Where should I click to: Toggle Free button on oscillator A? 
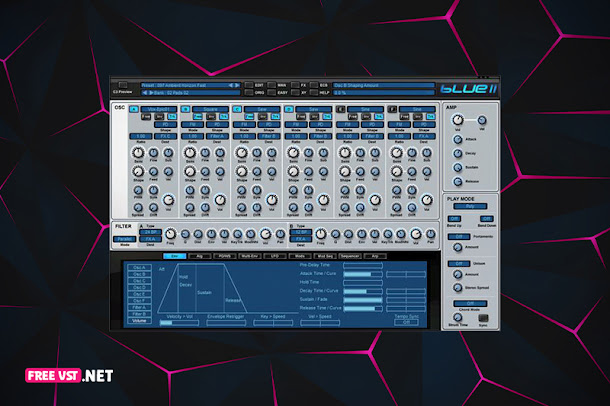tap(146, 117)
